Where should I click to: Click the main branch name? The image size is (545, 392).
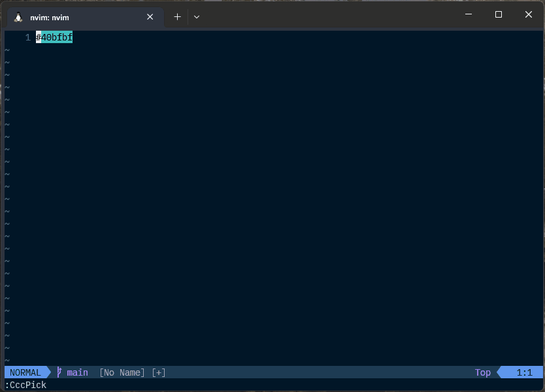78,372
